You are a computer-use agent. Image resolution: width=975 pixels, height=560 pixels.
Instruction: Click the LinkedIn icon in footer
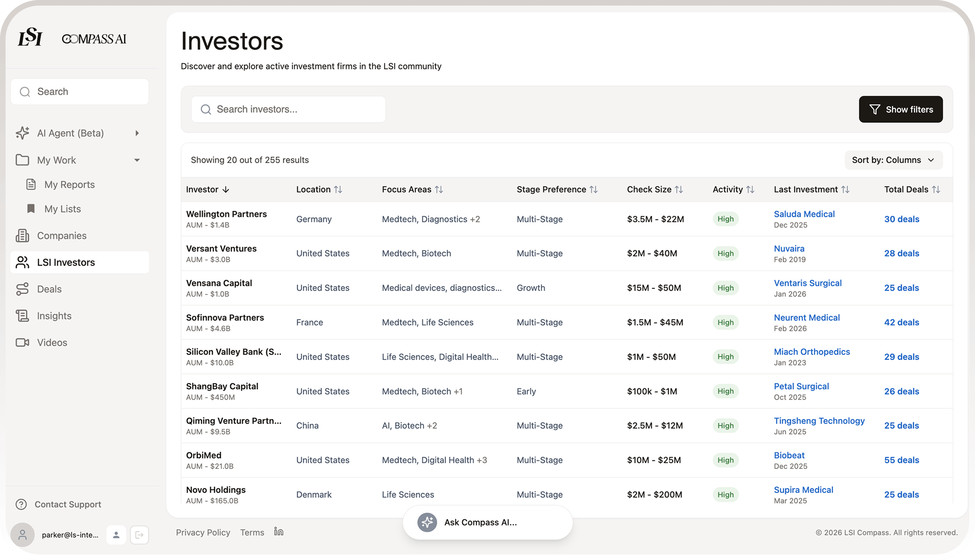click(x=279, y=532)
